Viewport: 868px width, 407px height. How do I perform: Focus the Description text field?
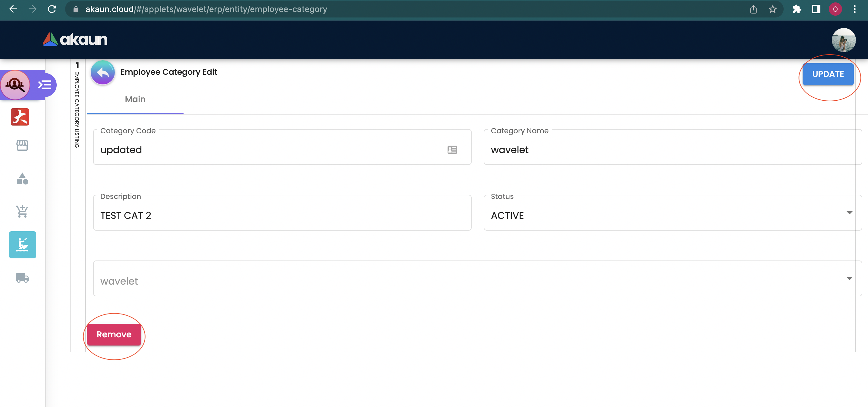(x=282, y=215)
